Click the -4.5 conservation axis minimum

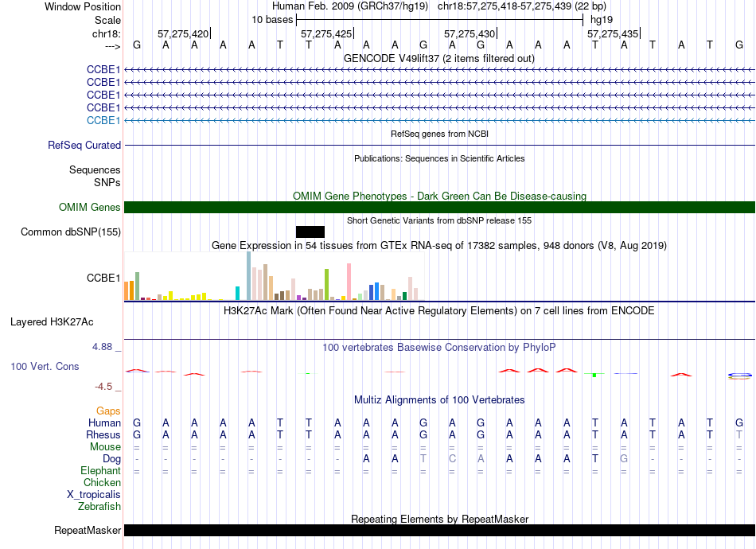coord(103,387)
